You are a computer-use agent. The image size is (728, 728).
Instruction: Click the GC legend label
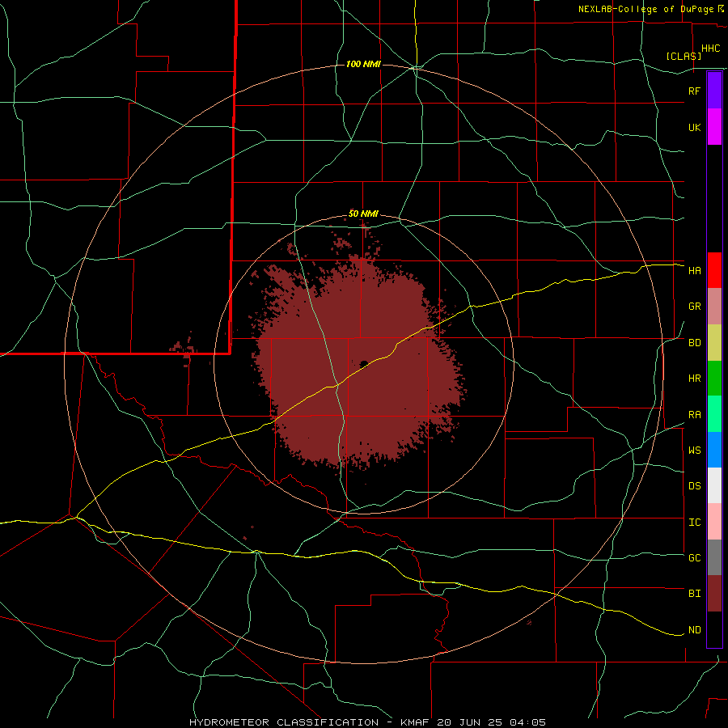[694, 558]
